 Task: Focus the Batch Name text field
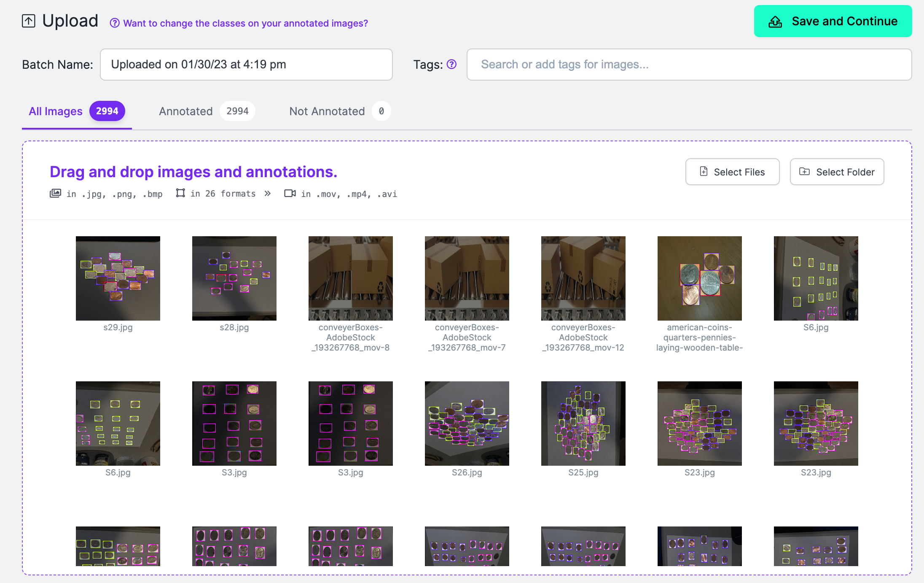click(246, 65)
